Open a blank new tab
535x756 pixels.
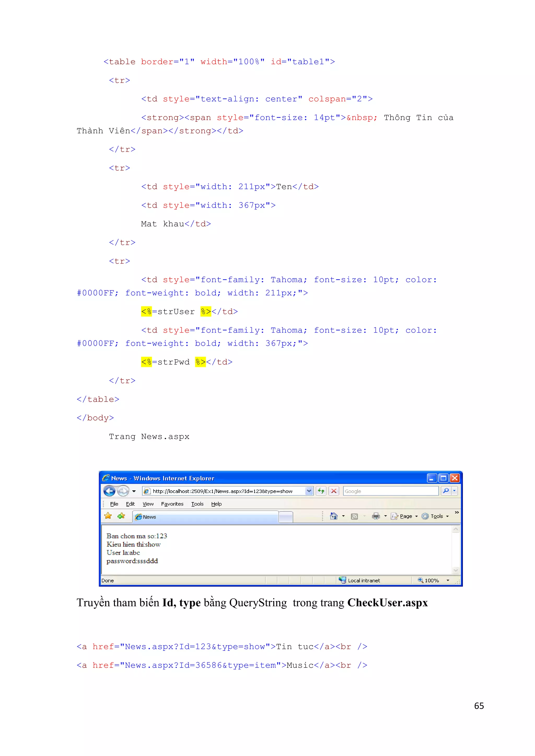click(286, 517)
